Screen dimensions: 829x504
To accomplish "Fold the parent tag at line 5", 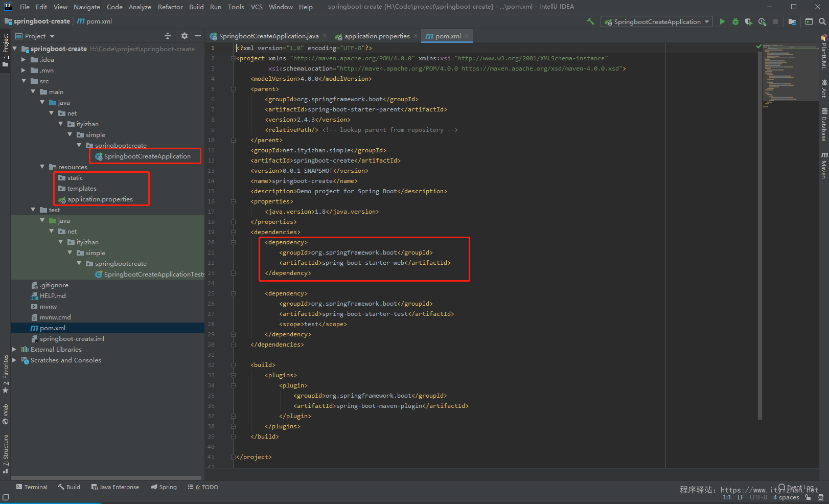I will (233, 89).
